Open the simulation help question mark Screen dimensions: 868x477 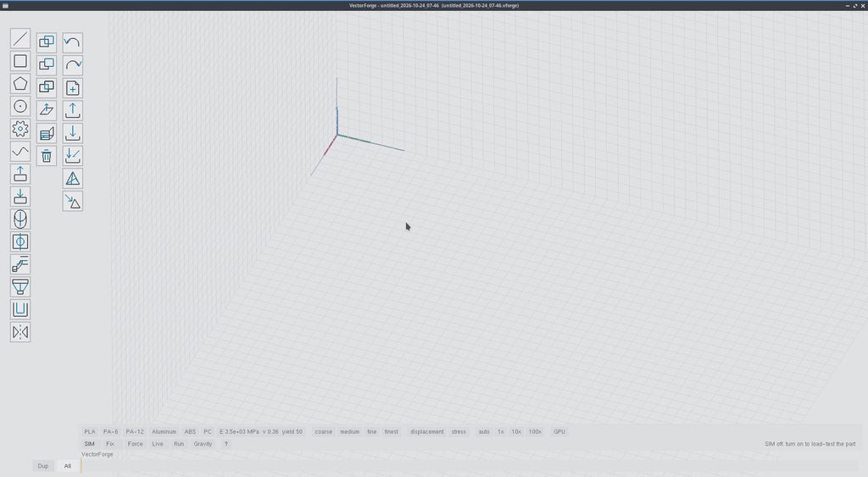225,444
